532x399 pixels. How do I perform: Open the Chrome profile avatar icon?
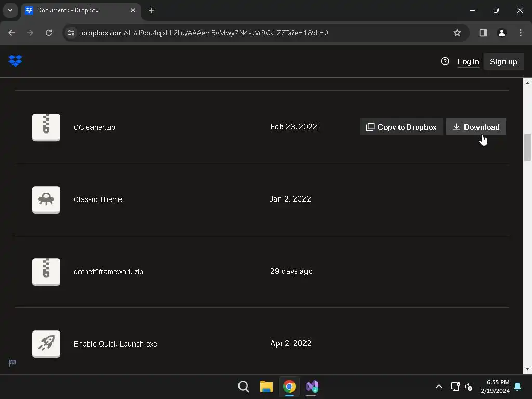tap(501, 33)
